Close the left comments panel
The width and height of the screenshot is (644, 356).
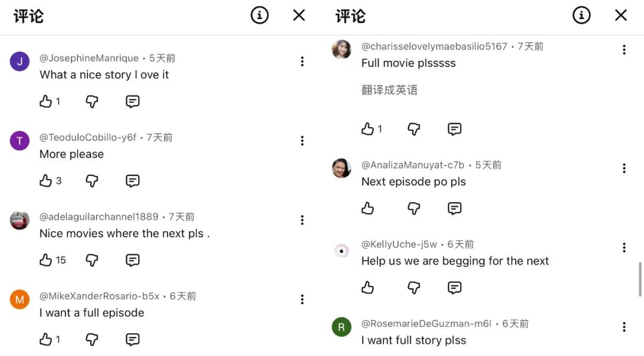click(299, 16)
